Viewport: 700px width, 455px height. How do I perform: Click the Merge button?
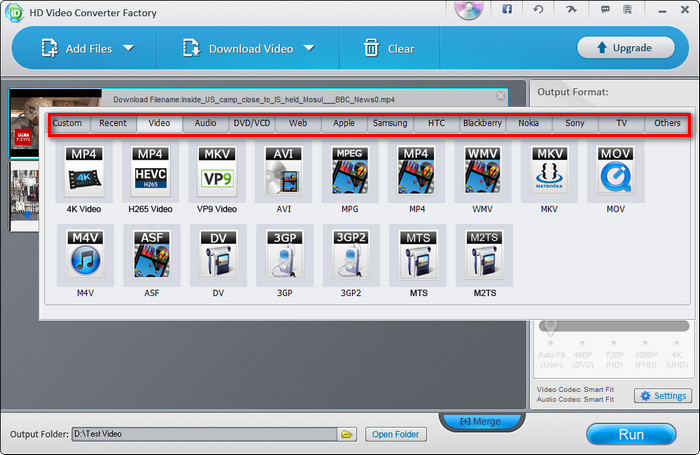481,421
